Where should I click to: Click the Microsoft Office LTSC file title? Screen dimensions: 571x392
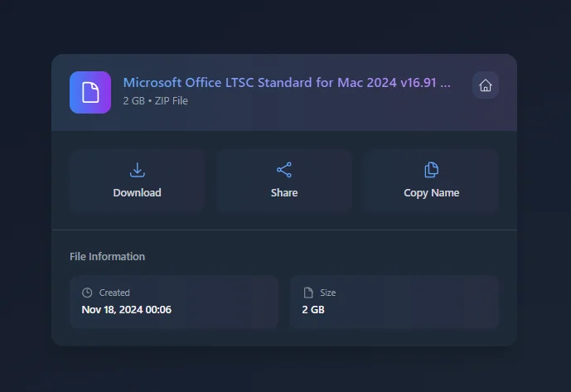click(287, 83)
